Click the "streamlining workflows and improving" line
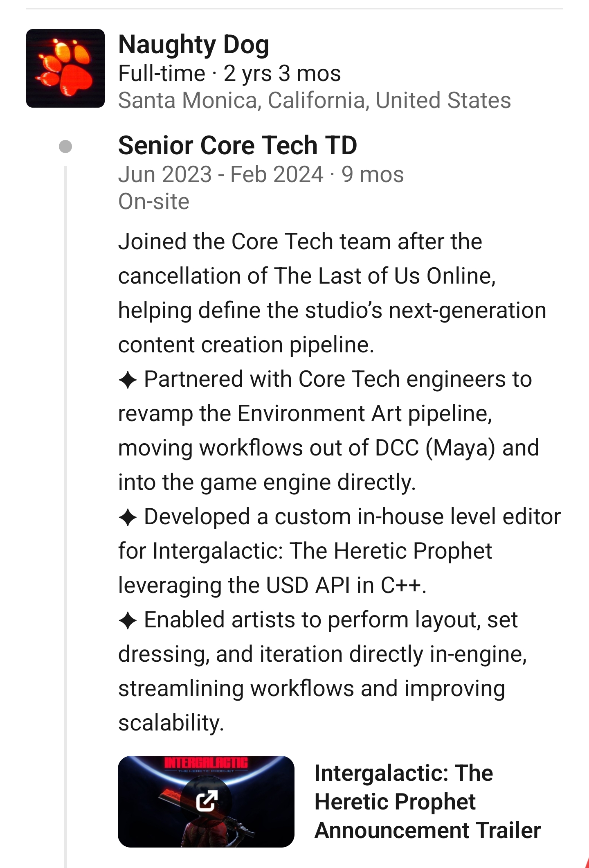The image size is (589, 868). [x=312, y=688]
